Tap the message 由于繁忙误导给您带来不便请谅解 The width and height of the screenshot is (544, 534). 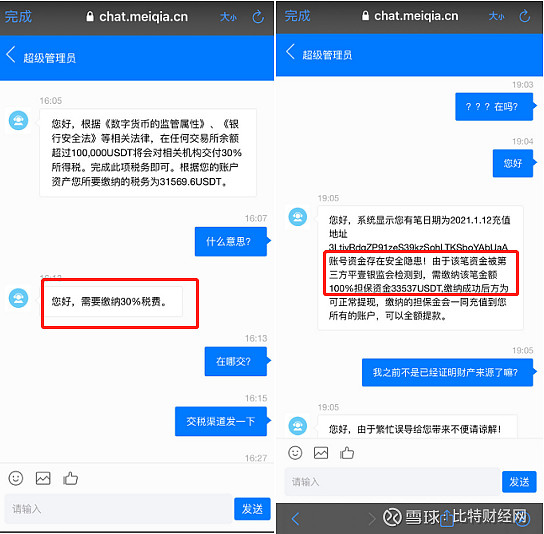tap(417, 427)
